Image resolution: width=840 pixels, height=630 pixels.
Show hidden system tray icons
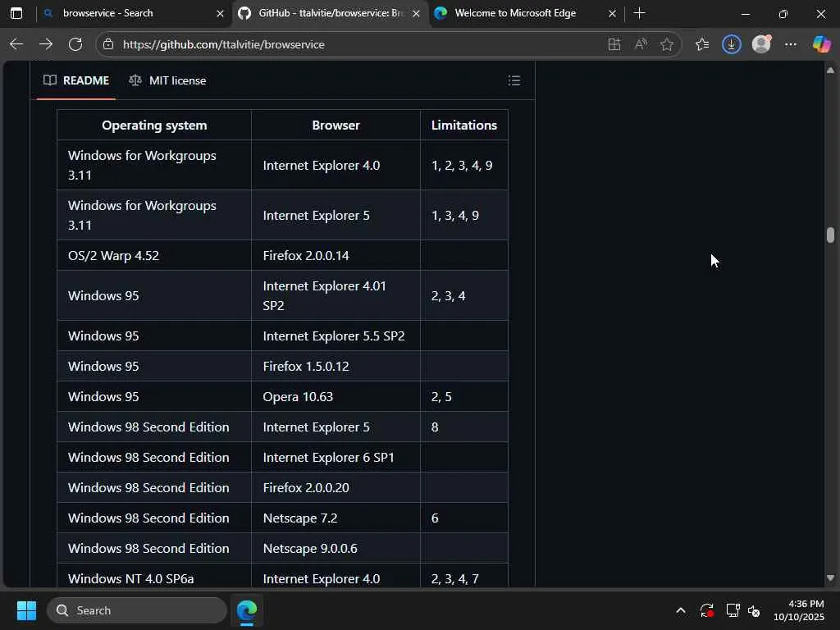pos(680,610)
